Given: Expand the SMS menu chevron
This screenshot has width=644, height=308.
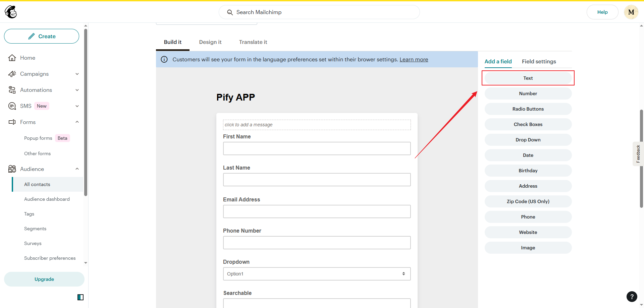Looking at the screenshot, I should (x=77, y=106).
